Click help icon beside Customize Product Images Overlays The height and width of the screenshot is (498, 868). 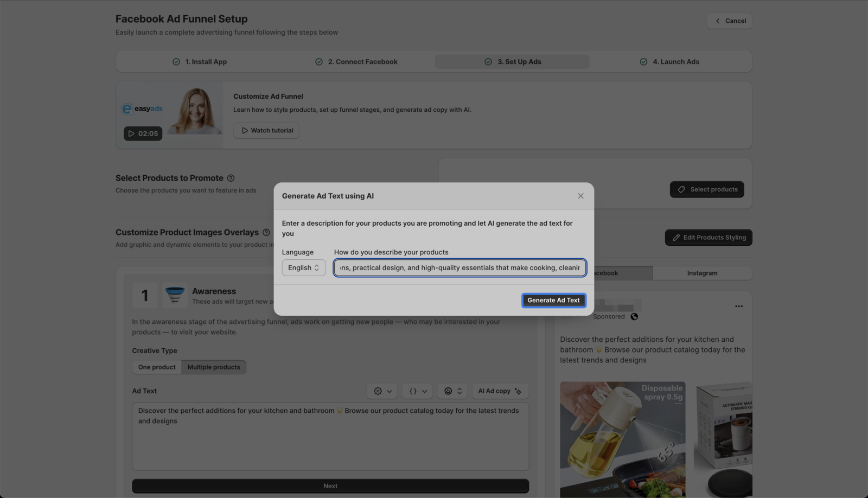[266, 232]
